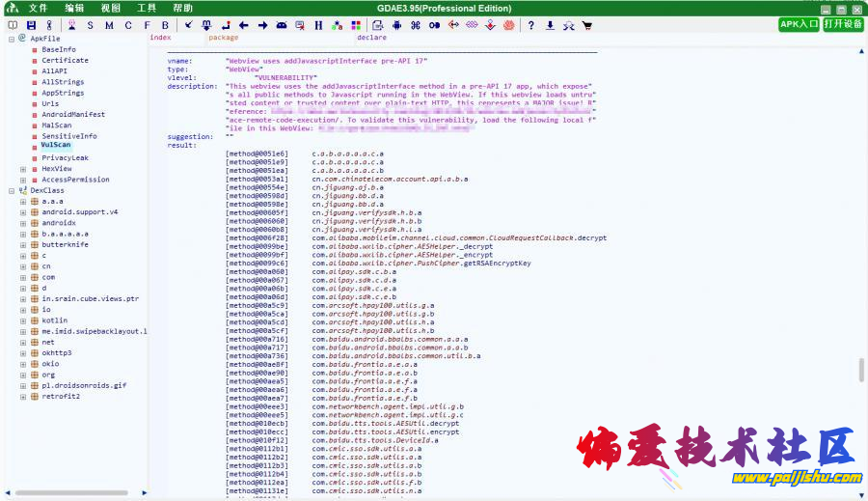Open the 文件 (File) menu
Screen dimensions: 868x501
pos(38,8)
